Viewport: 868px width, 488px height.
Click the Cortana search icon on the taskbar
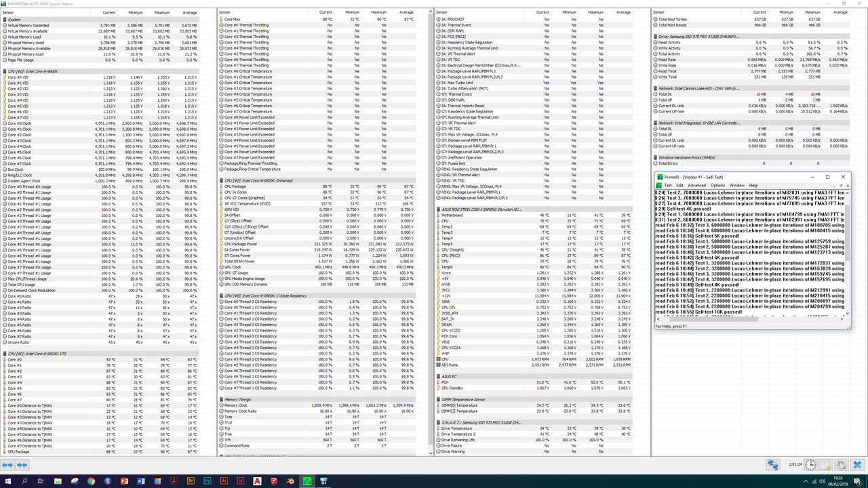click(24, 481)
